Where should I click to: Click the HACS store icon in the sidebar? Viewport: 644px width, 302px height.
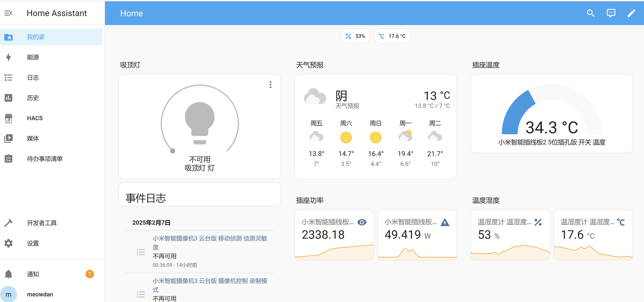[8, 118]
